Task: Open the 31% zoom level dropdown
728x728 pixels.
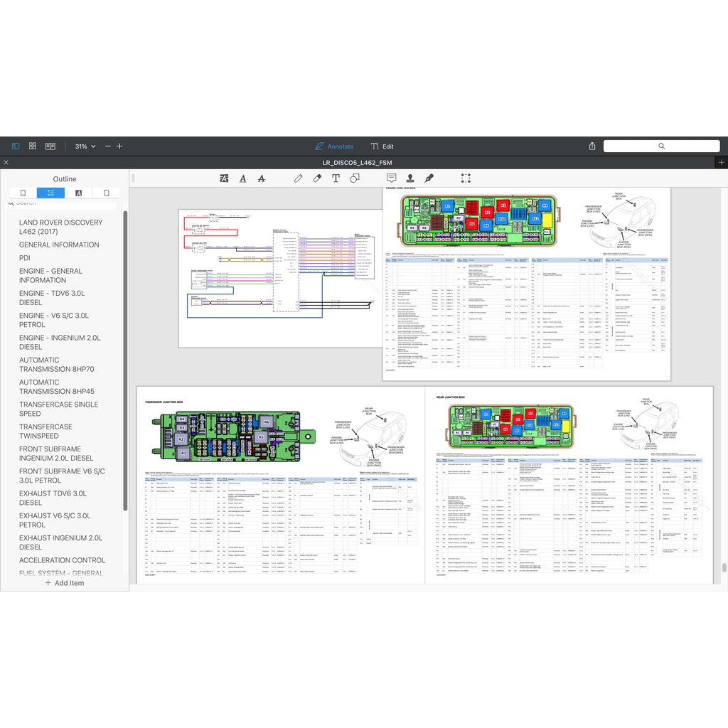Action: click(x=85, y=146)
